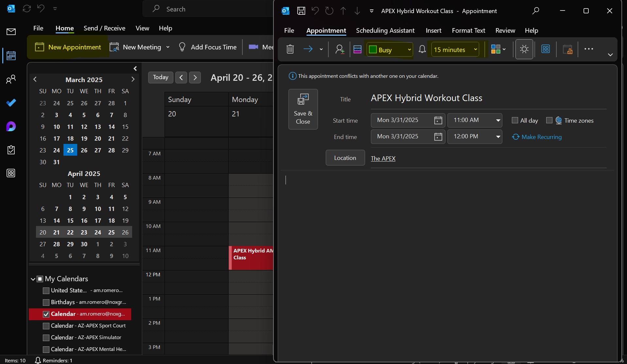Image resolution: width=627 pixels, height=364 pixels.
Task: Open the 15 minutes reminder dropdown
Action: [455, 49]
